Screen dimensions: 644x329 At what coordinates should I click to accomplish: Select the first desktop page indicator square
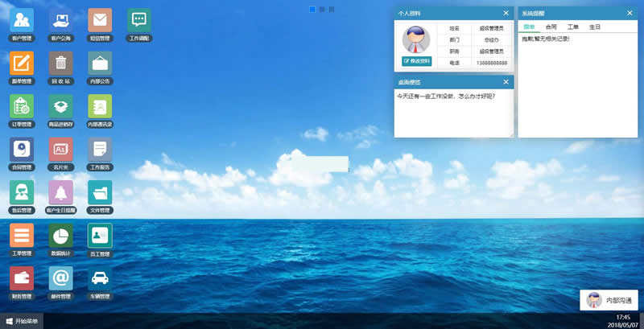click(312, 9)
